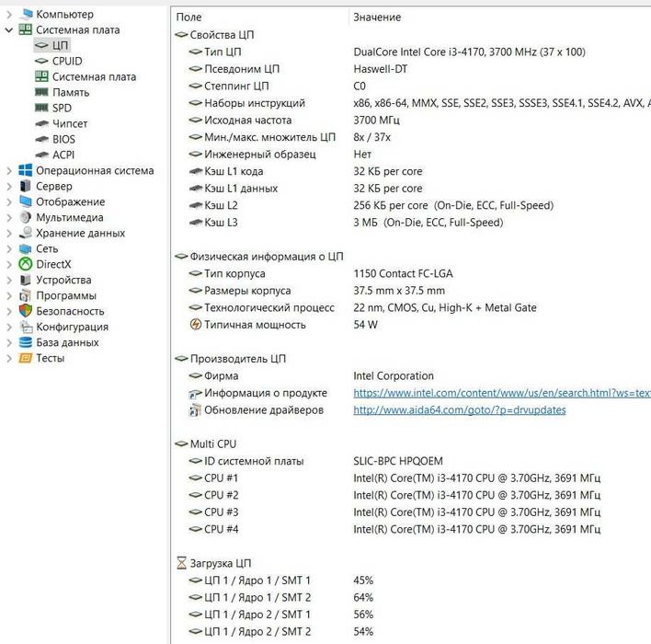Click the ACPI chip icon
651x644 pixels.
[x=41, y=155]
